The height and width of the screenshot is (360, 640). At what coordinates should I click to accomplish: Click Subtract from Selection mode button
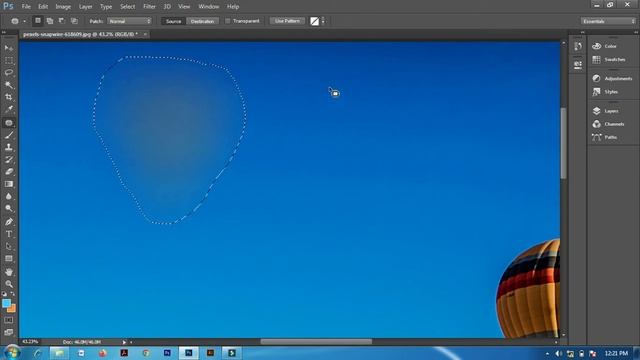(62, 21)
